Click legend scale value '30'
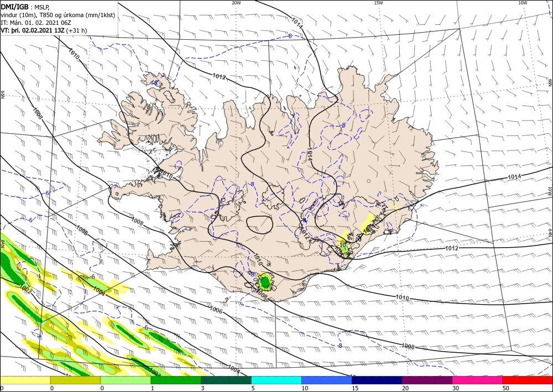 [x=456, y=388]
